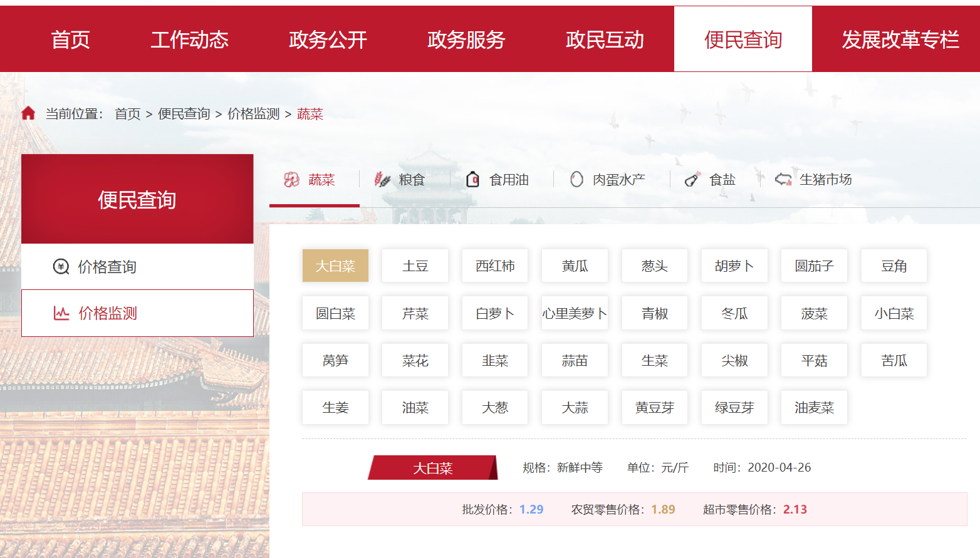Click the salt icon beside 食盐

692,180
